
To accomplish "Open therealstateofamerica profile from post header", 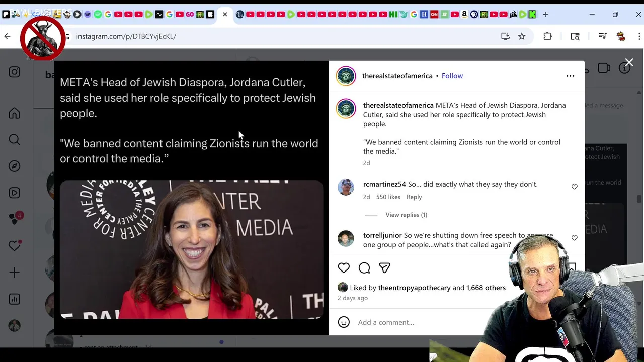I will (x=397, y=76).
